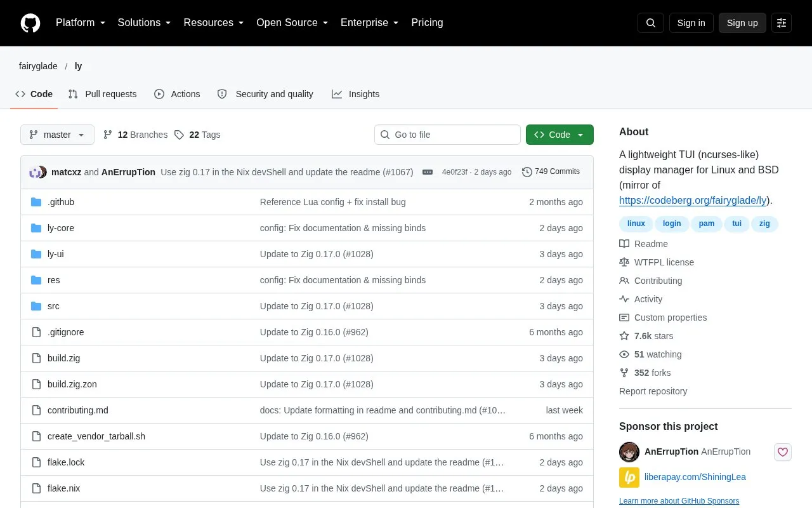Open the flake.lock file
This screenshot has width=812, height=508.
tap(66, 462)
